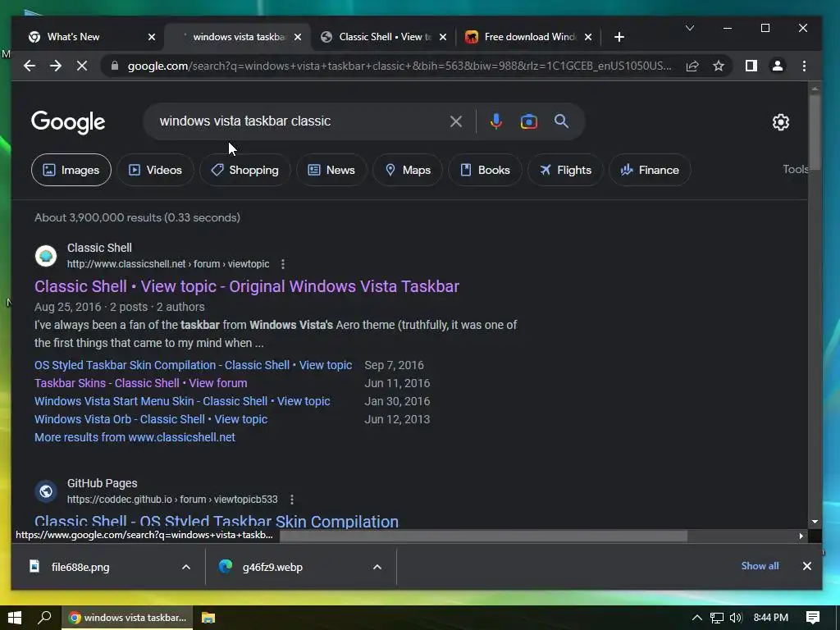Screen dimensions: 840x630
Task: Click the Chrome address bar URL
Action: (x=399, y=66)
